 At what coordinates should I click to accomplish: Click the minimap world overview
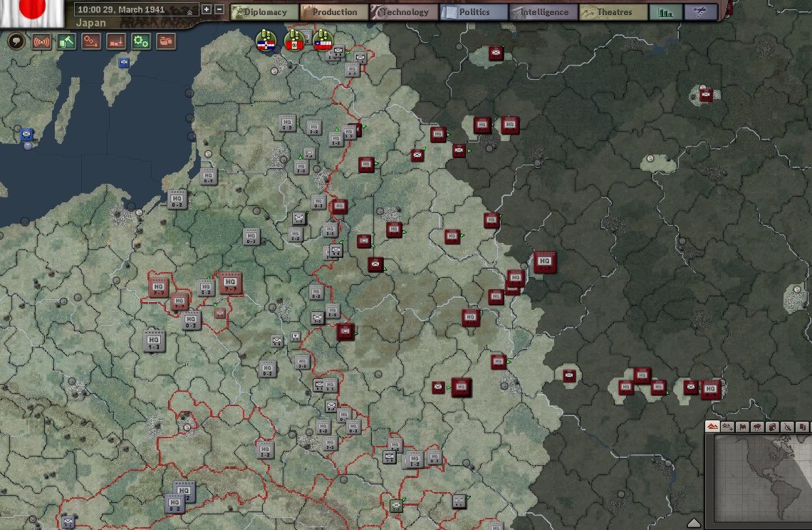760,477
